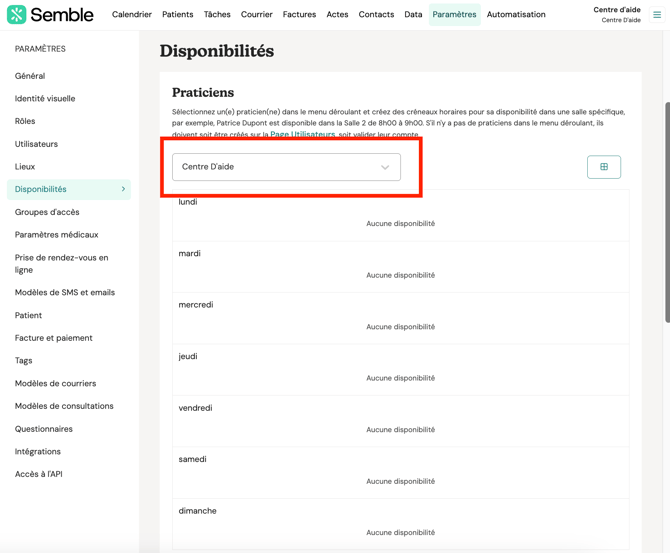Select Modèles de SMS et emails
This screenshot has height=553, width=670.
[x=65, y=293]
